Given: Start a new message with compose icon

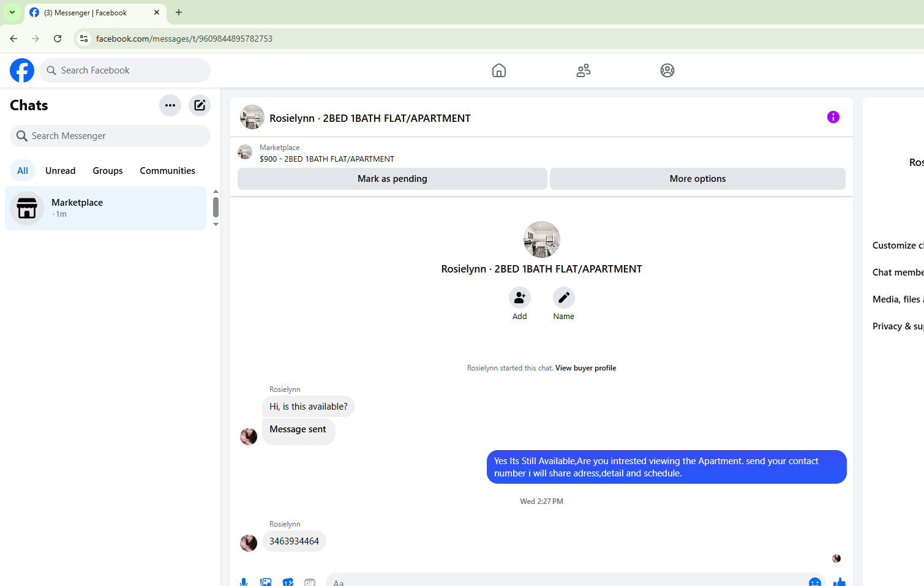Looking at the screenshot, I should 200,105.
